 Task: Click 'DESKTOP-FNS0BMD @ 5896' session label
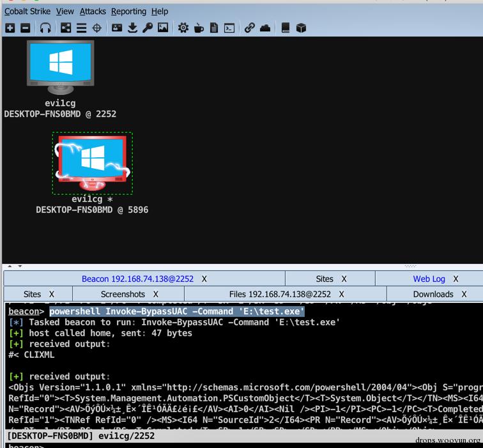coord(92,210)
